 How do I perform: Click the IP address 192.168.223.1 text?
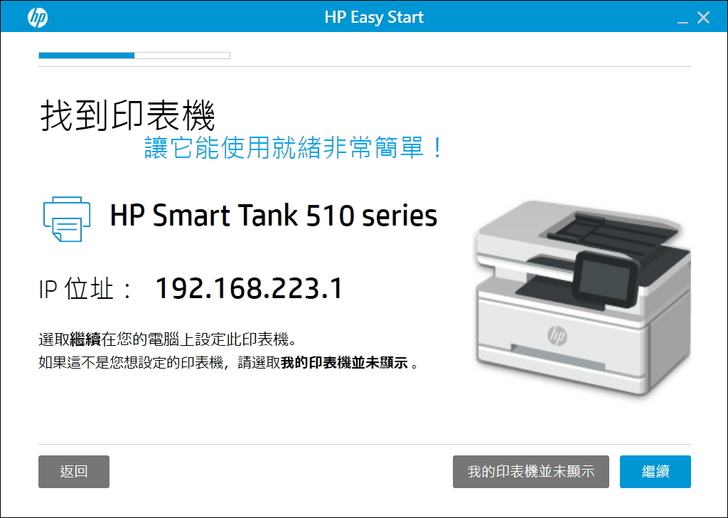(x=249, y=288)
